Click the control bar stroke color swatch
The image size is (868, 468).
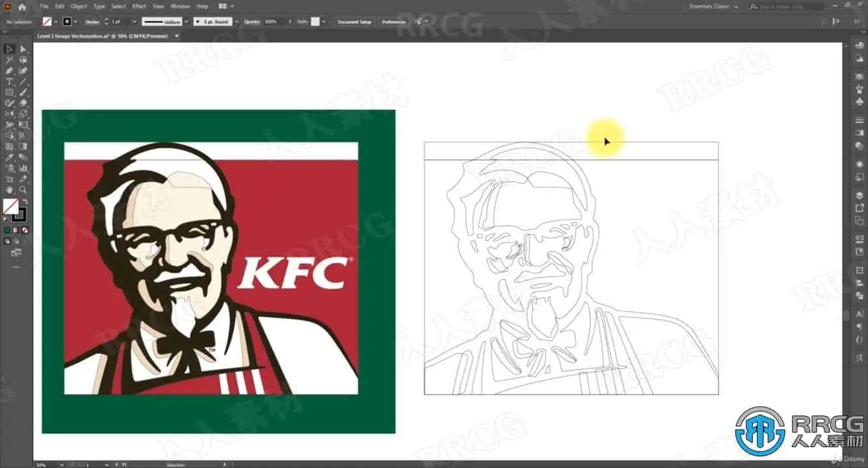(67, 21)
